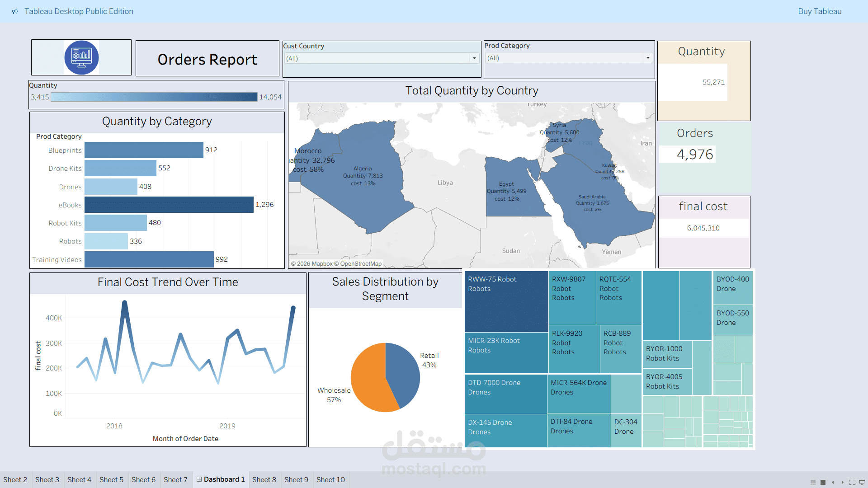Click the filmstrip view icon
This screenshot has width=868, height=488.
tap(823, 482)
